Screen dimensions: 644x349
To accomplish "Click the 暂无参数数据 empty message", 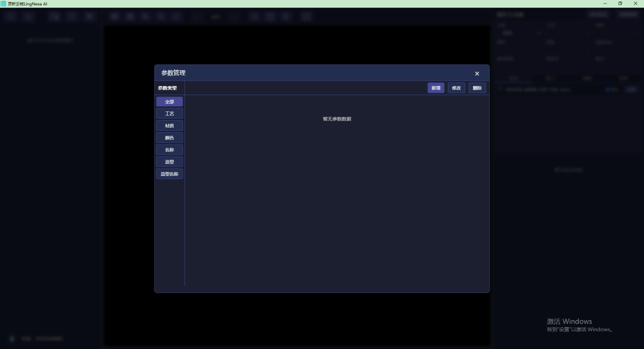I will 337,119.
